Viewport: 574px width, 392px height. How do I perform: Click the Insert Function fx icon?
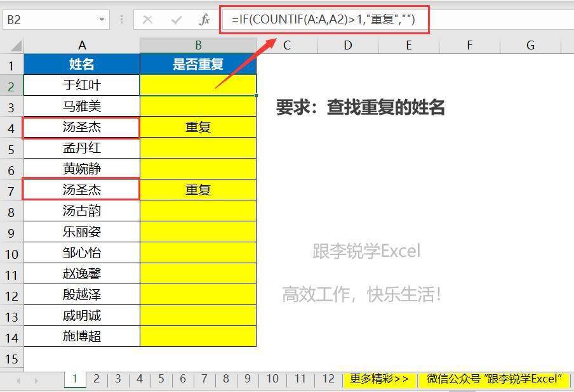(x=204, y=20)
